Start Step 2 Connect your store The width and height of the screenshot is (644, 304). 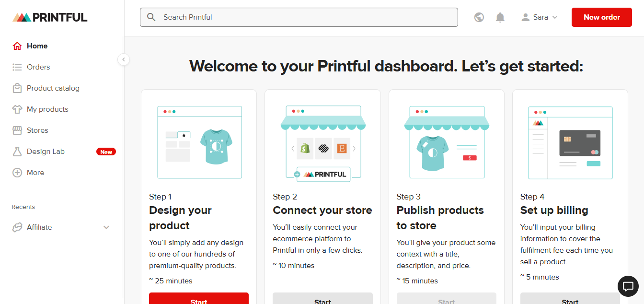pyautogui.click(x=322, y=298)
